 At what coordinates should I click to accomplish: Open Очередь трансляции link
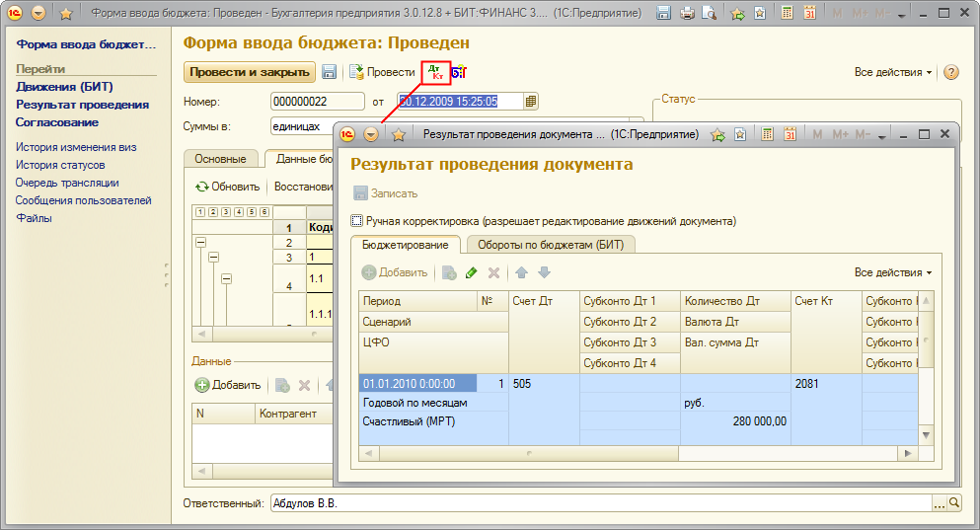(67, 184)
